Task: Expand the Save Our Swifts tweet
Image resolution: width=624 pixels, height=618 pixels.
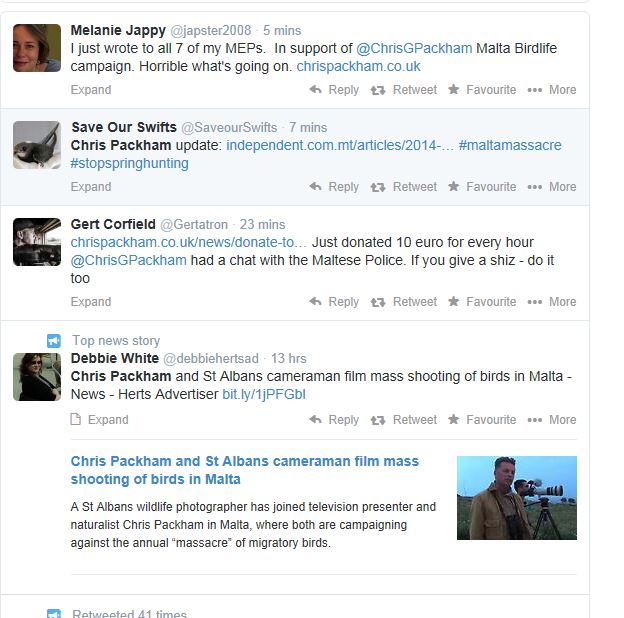Action: (x=91, y=187)
